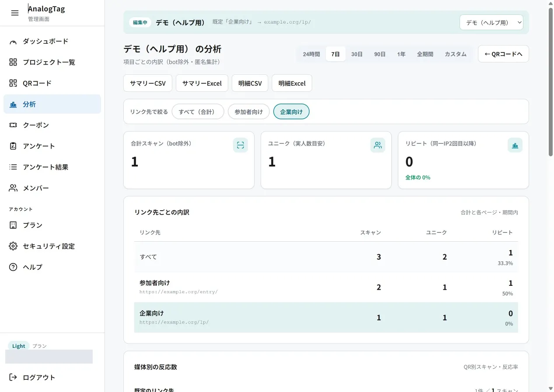This screenshot has height=392, width=554.
Task: Click the アンケート結果 list icon
Action: click(x=13, y=167)
